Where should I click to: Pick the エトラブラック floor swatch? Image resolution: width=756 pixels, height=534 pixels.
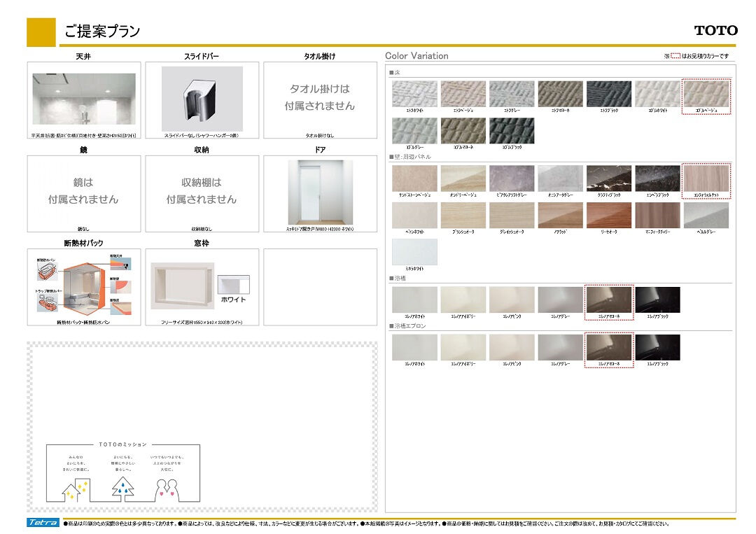click(x=609, y=94)
